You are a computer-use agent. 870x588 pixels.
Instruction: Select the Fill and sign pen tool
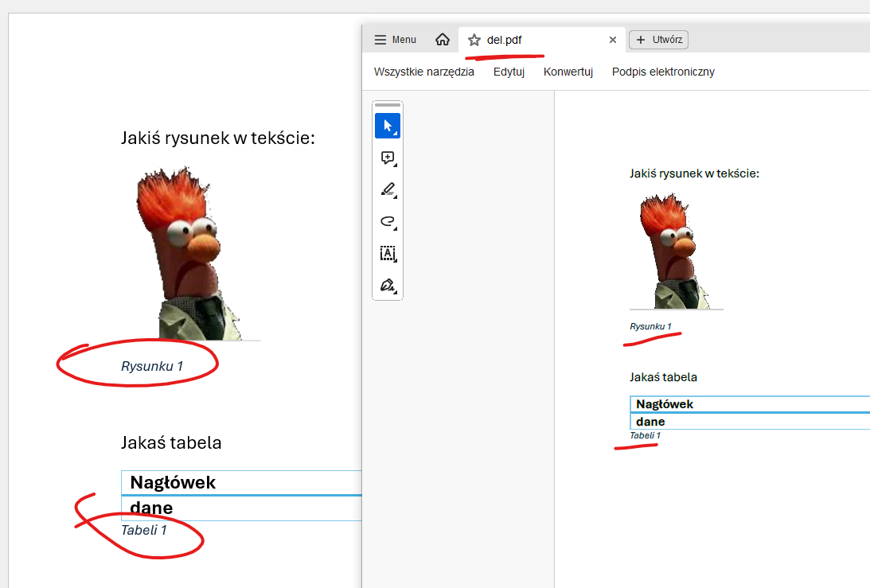point(388,286)
